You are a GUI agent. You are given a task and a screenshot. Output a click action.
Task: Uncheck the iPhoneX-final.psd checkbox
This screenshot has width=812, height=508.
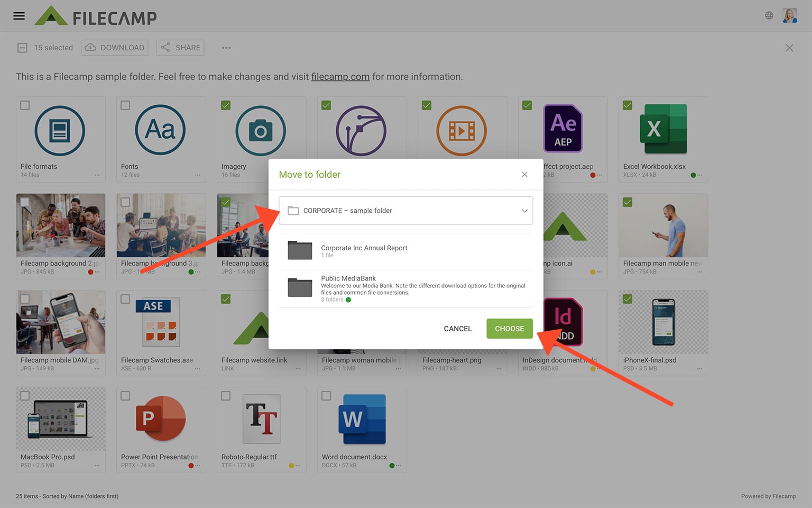[x=628, y=299]
